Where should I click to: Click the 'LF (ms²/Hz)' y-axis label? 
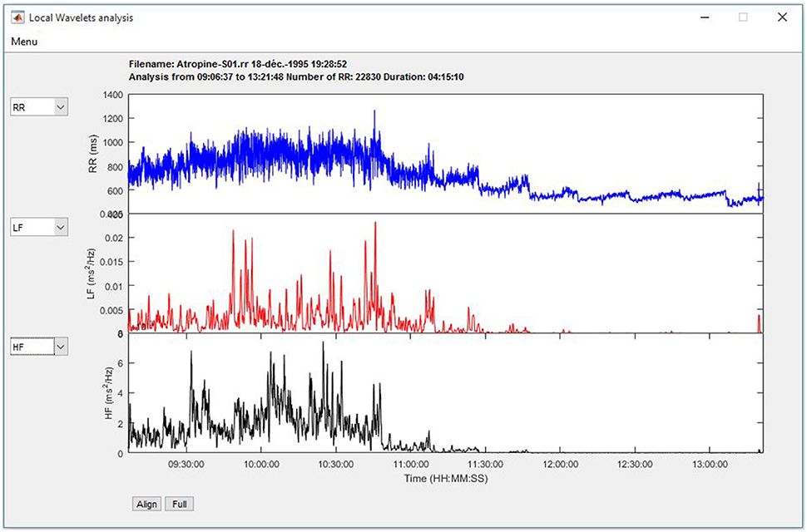point(92,273)
